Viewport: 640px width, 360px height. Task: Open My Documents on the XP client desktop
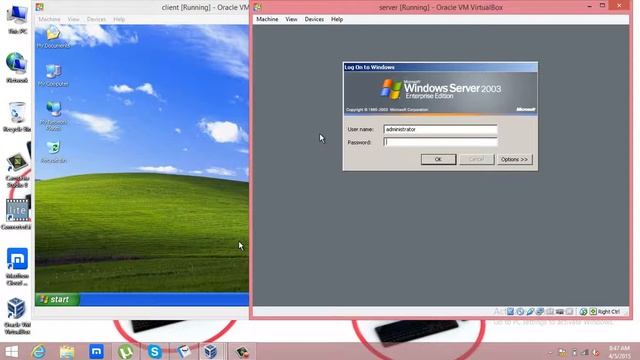[53, 37]
